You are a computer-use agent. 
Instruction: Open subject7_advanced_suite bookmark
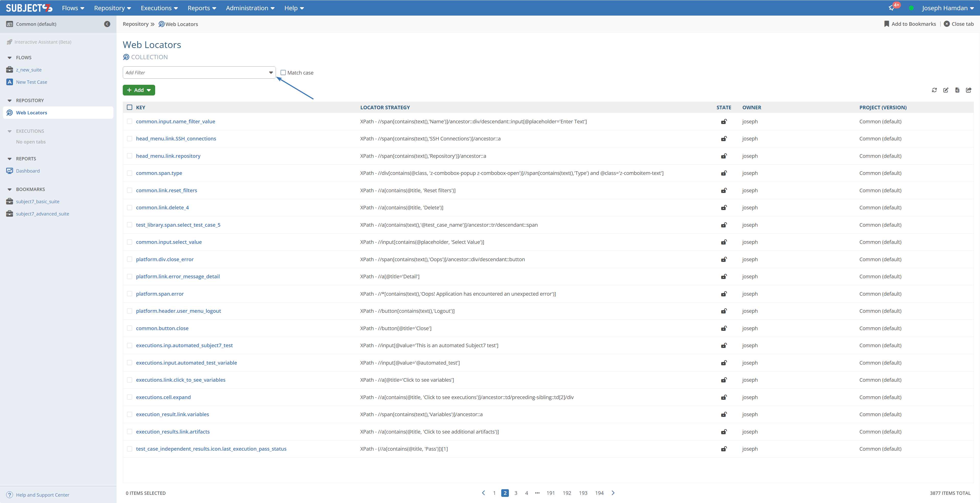point(43,214)
